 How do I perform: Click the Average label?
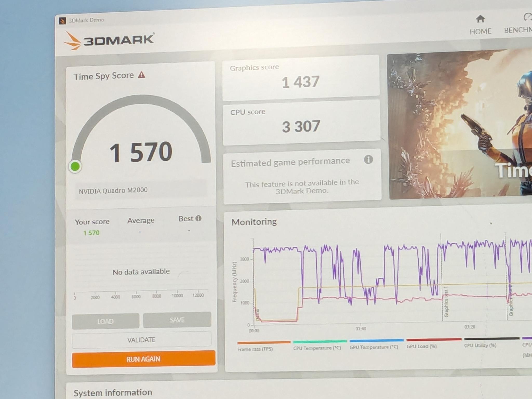[x=141, y=221]
